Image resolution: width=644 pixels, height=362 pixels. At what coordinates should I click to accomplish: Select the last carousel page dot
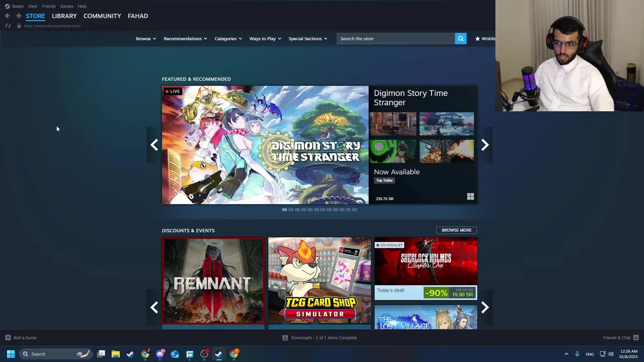[x=355, y=210]
